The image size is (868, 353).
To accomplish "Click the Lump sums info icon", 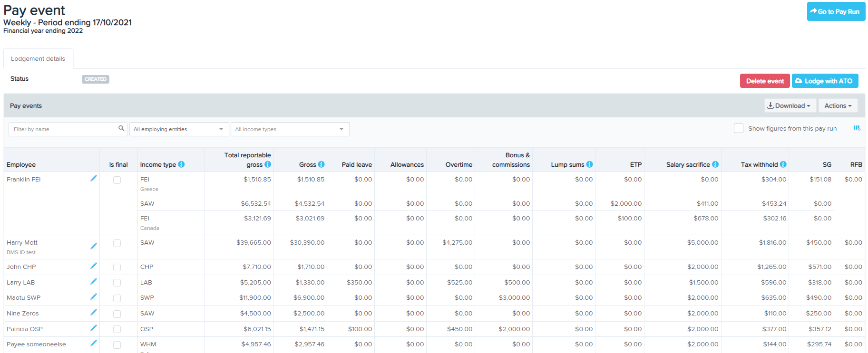I will (589, 164).
